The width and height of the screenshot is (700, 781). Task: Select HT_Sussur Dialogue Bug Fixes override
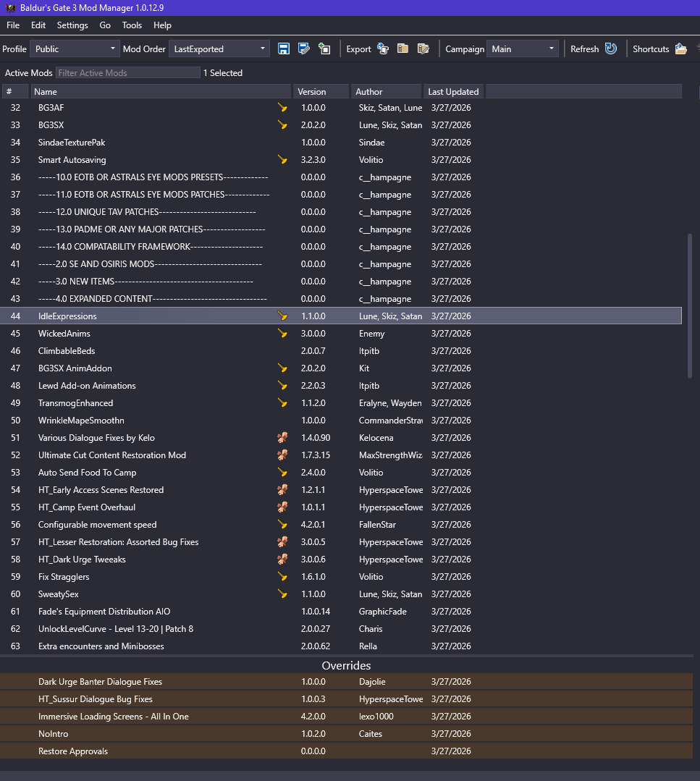(x=346, y=699)
